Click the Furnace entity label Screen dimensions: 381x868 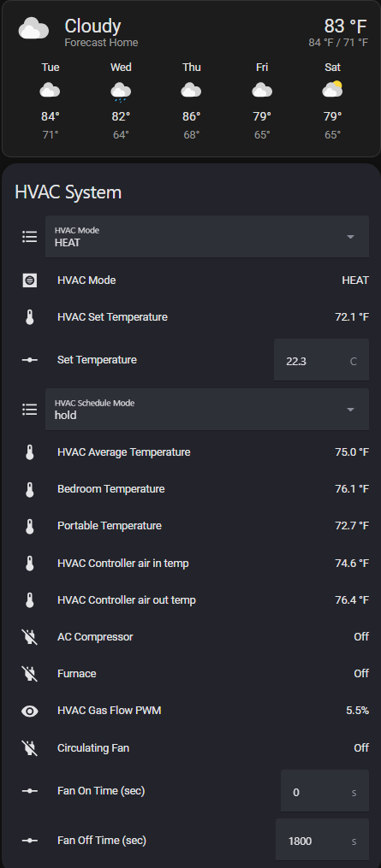pos(77,674)
